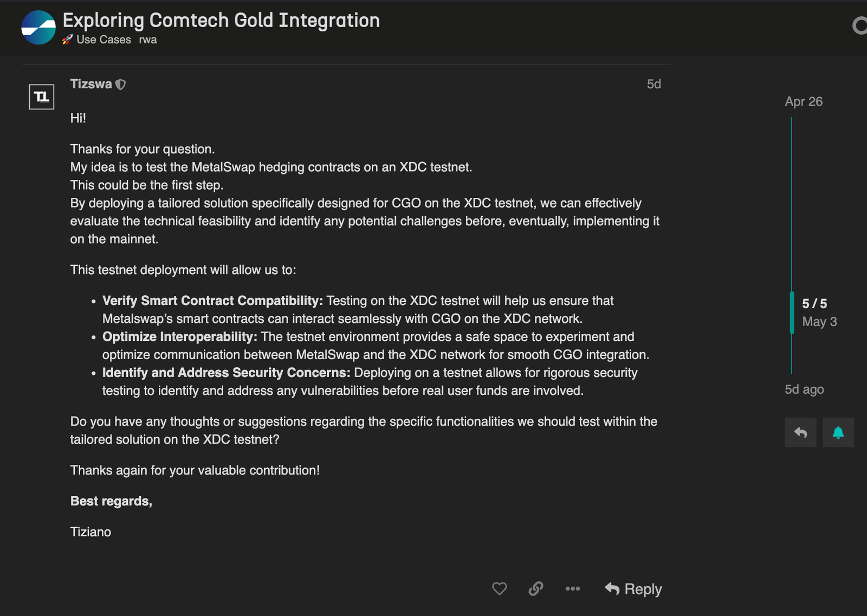Image resolution: width=867 pixels, height=616 pixels.
Task: Click the timeline scroller handle
Action: [x=792, y=313]
